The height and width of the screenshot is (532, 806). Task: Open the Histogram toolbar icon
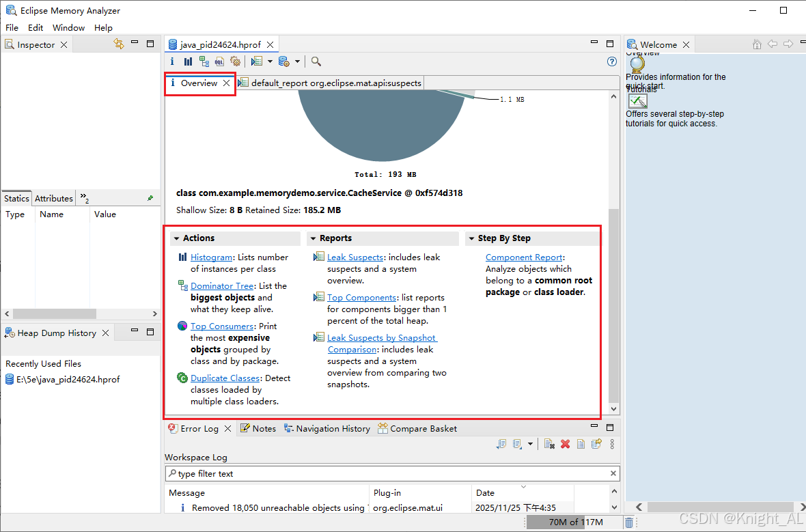click(188, 61)
